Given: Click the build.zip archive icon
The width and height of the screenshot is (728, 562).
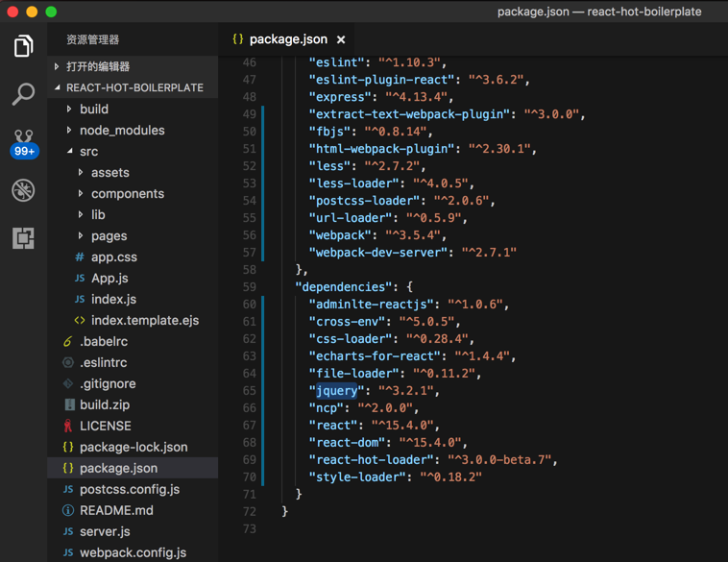Looking at the screenshot, I should pos(68,404).
